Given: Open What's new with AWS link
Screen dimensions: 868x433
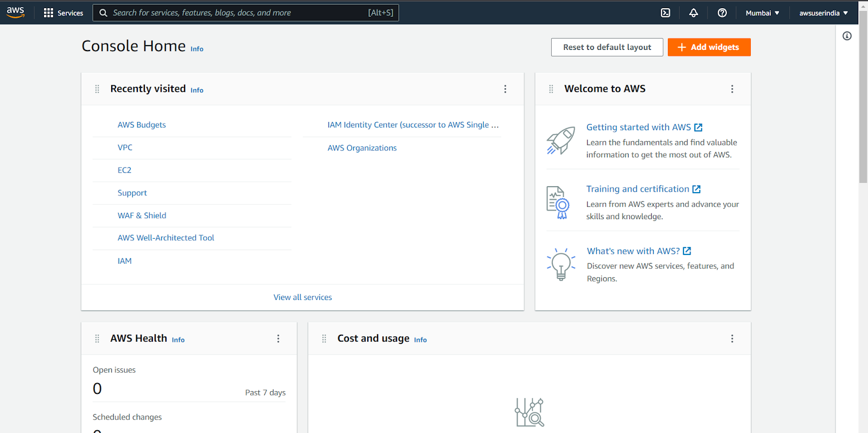Looking at the screenshot, I should (x=639, y=251).
